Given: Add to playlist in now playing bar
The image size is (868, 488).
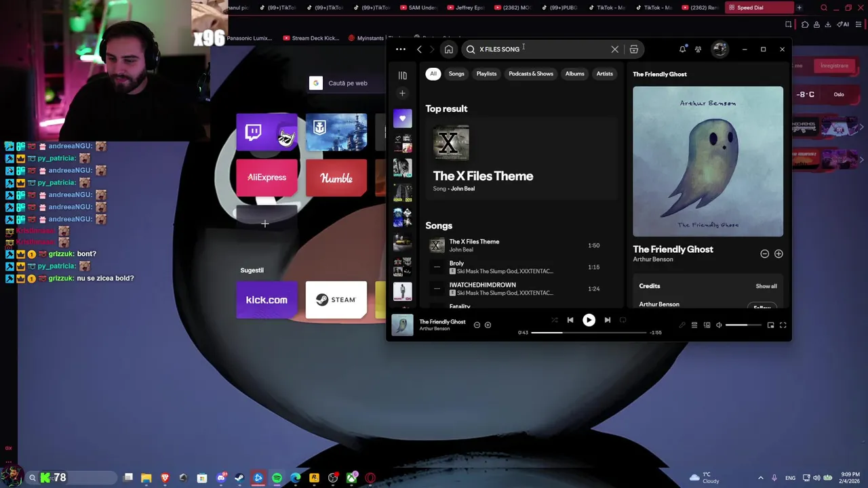Looking at the screenshot, I should coord(488,325).
